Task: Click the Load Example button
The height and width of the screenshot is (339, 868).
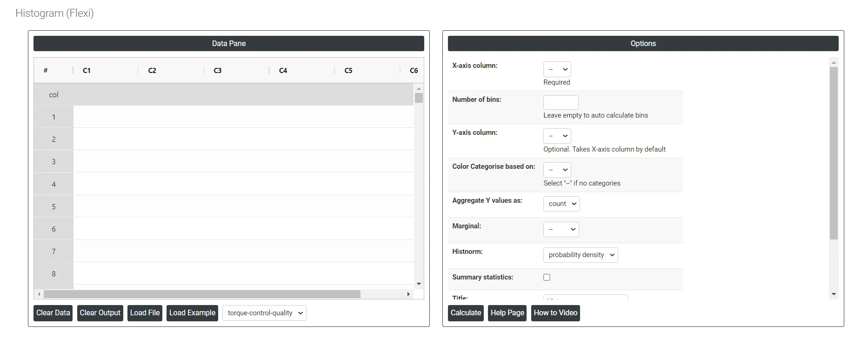Action: tap(193, 313)
